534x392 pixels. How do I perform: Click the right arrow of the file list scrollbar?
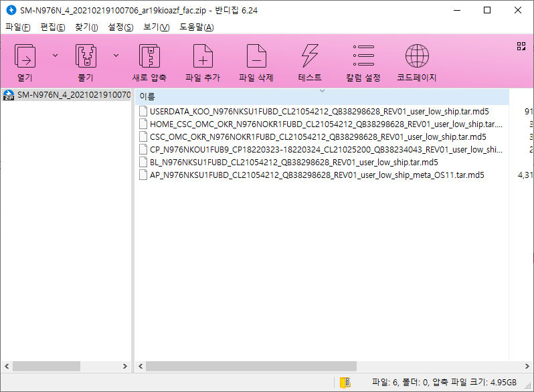coord(527,366)
